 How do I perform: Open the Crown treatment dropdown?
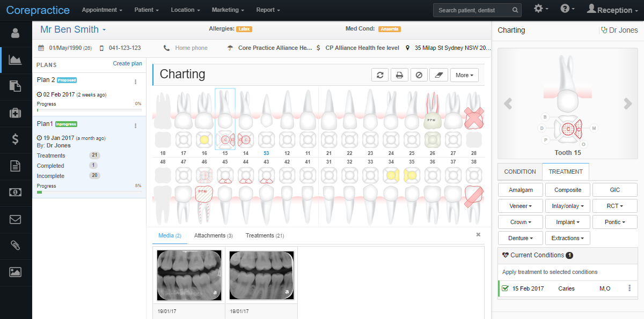(x=520, y=221)
